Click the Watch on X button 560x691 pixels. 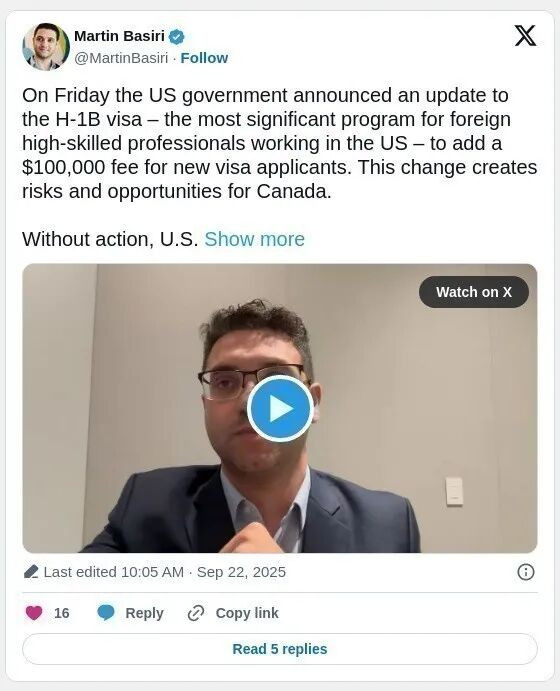(x=474, y=292)
